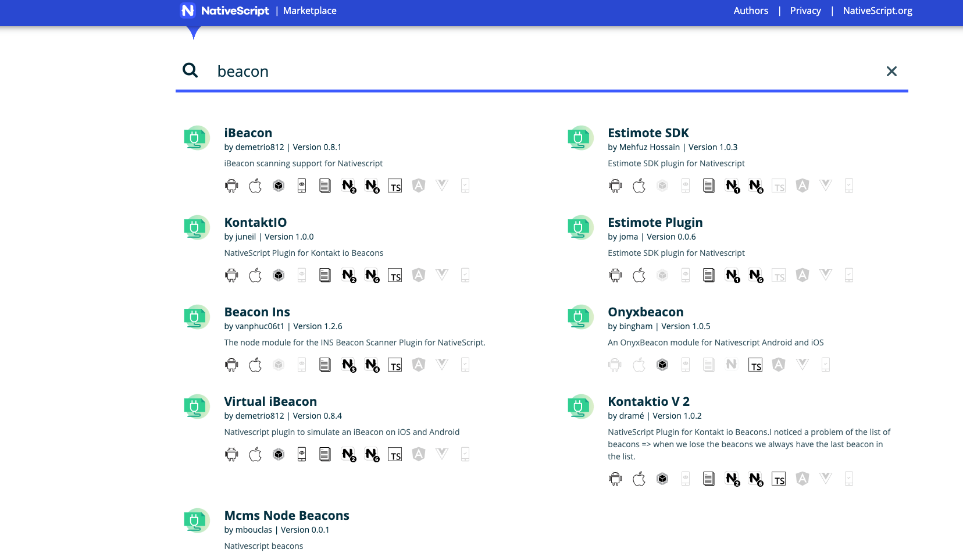
Task: Click "iBeacon scanning support for Nativescript" description
Action: click(304, 163)
